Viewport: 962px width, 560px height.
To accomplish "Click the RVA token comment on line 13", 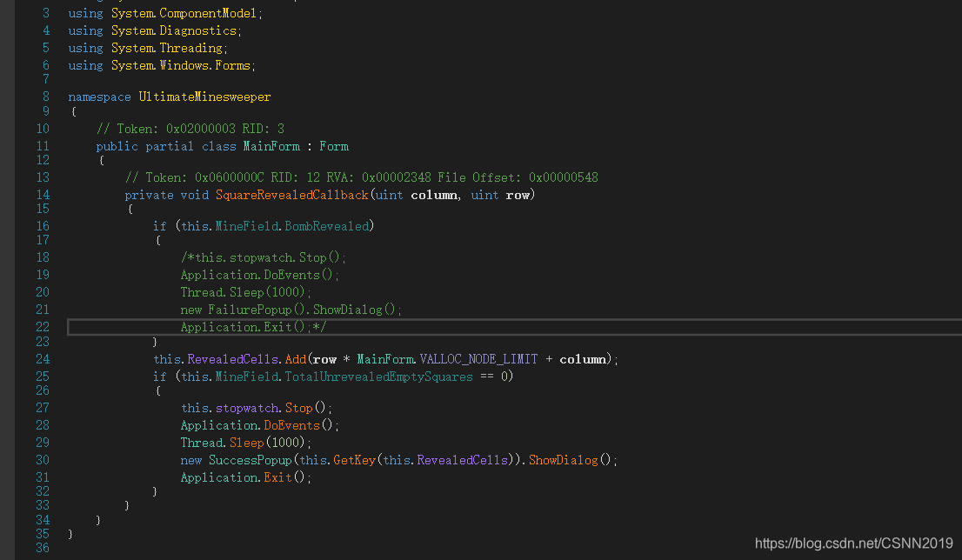I will [x=361, y=177].
